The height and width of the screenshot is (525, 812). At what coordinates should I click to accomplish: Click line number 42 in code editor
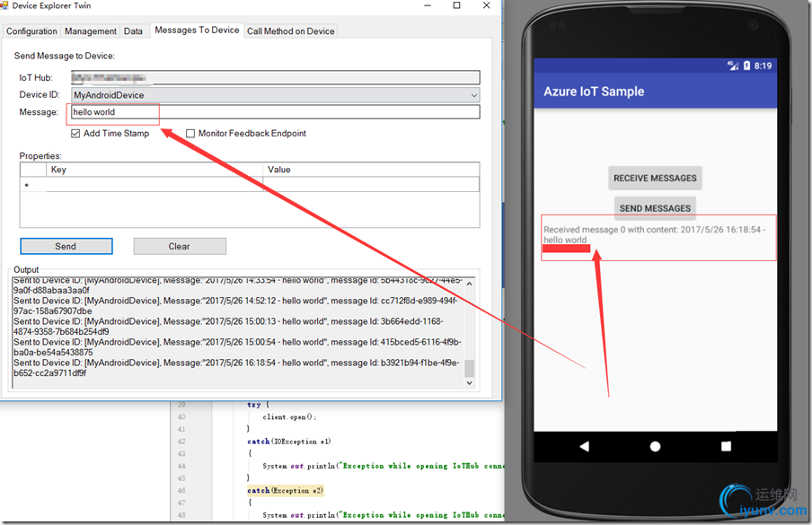pyautogui.click(x=181, y=442)
